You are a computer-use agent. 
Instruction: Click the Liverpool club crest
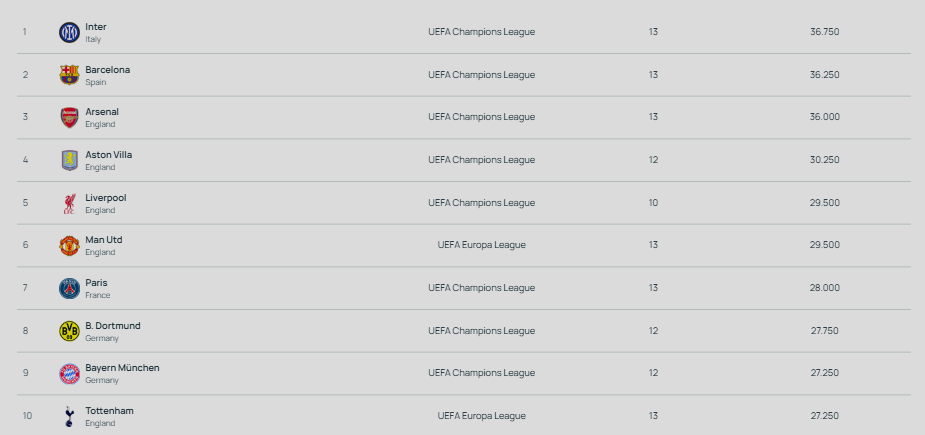coord(69,203)
